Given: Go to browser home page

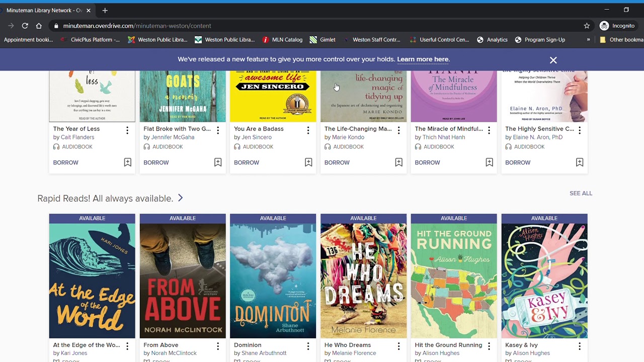Looking at the screenshot, I should tap(39, 26).
